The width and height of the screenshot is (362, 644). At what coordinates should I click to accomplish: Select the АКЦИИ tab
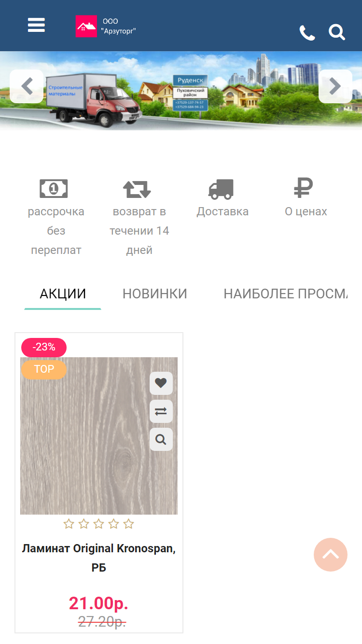63,294
